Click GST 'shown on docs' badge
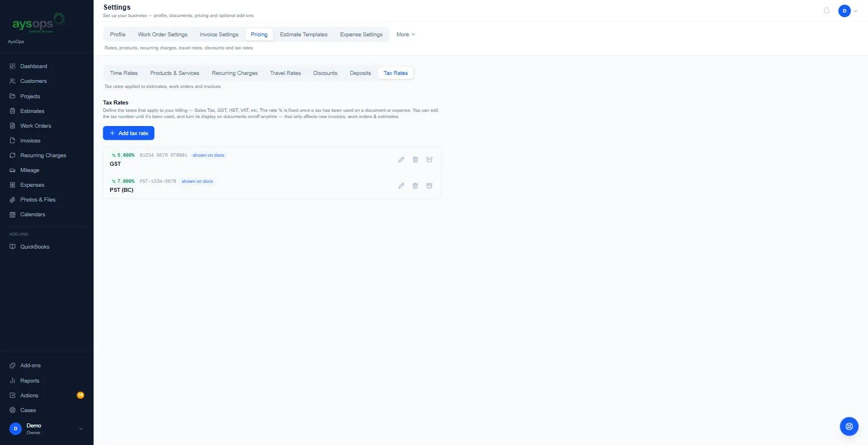 point(208,155)
